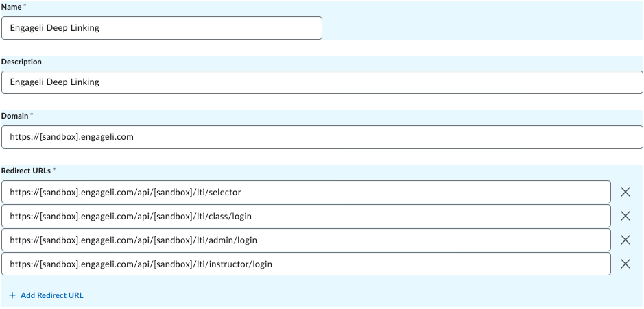Remove the lti/selector redirect URL
The width and height of the screenshot is (644, 309).
coord(625,192)
